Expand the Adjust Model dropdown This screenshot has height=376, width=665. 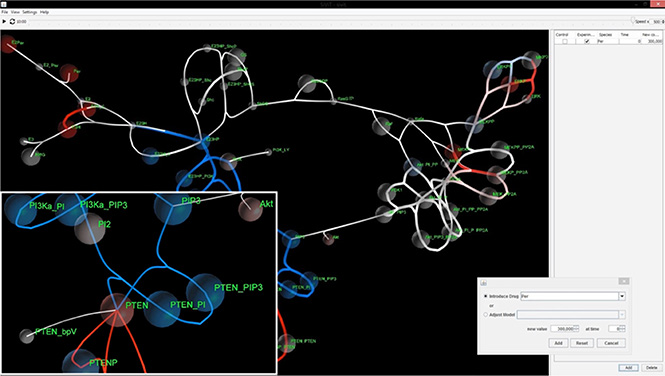(x=622, y=315)
